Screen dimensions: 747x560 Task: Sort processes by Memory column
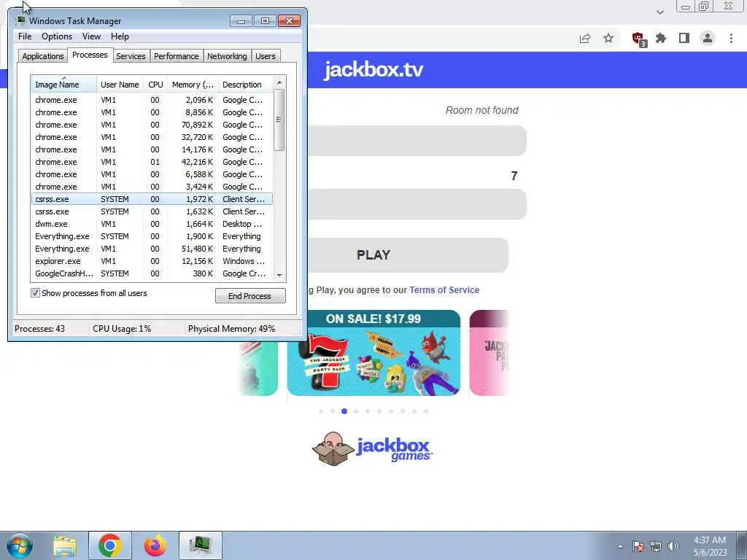193,85
